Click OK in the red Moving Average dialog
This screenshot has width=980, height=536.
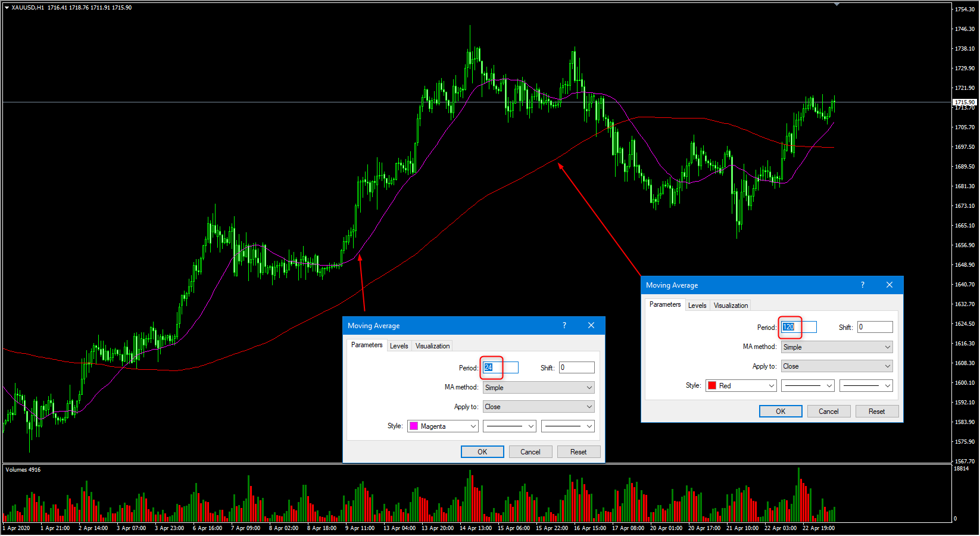tap(781, 411)
